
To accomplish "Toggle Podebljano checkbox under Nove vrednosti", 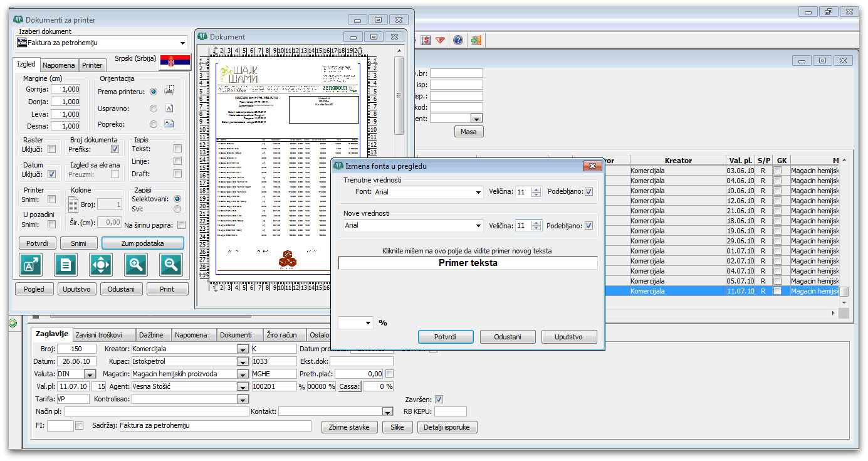I will pos(588,226).
